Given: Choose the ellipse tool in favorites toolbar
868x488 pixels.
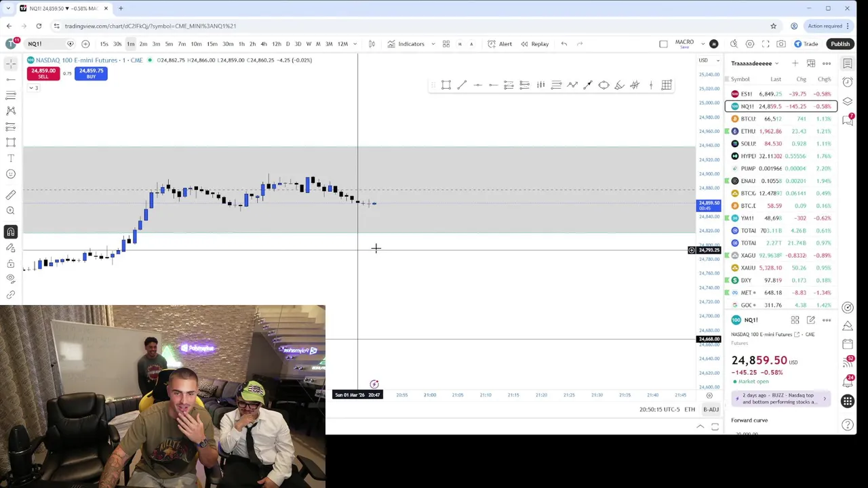Looking at the screenshot, I should click(604, 85).
